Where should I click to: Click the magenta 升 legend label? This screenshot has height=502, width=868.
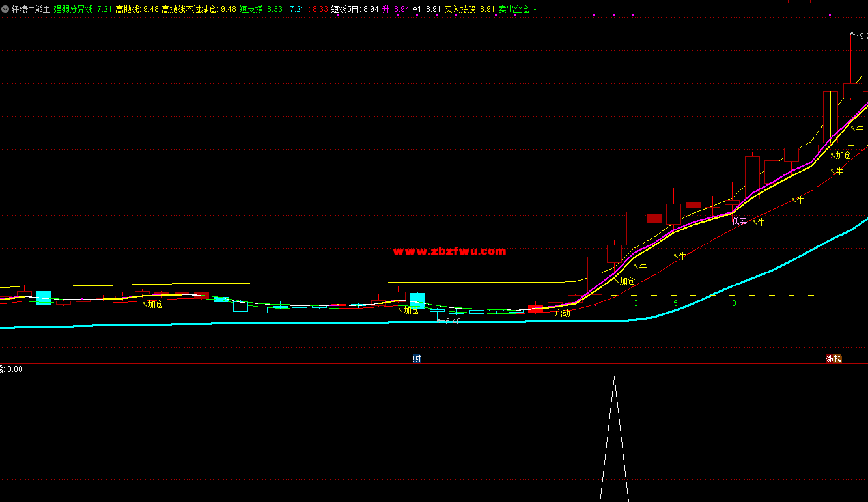[386, 10]
